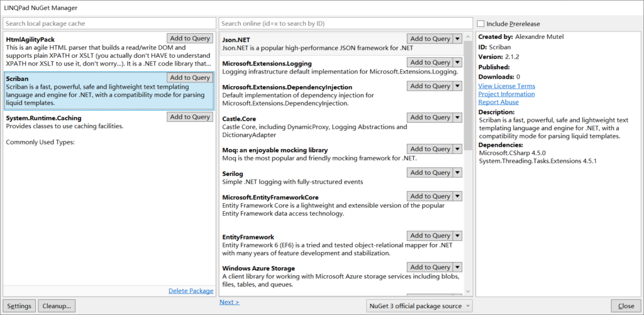Add Microsoft.Extensions.Logging to query
Image resolution: width=644 pixels, height=315 pixels.
click(430, 62)
